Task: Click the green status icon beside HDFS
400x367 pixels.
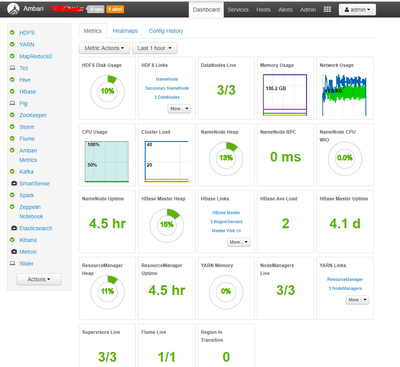Action: [12, 32]
